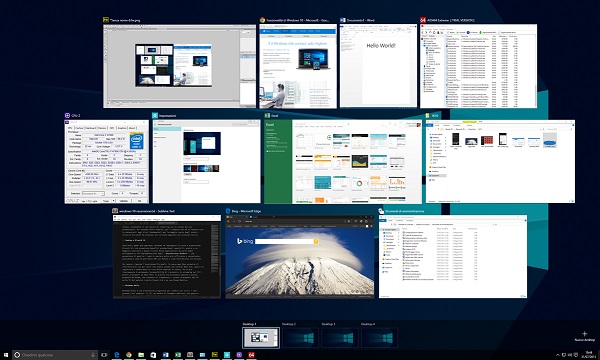This screenshot has height=360, width=600.
Task: Open the Windows Start menu icon
Action: 6,355
